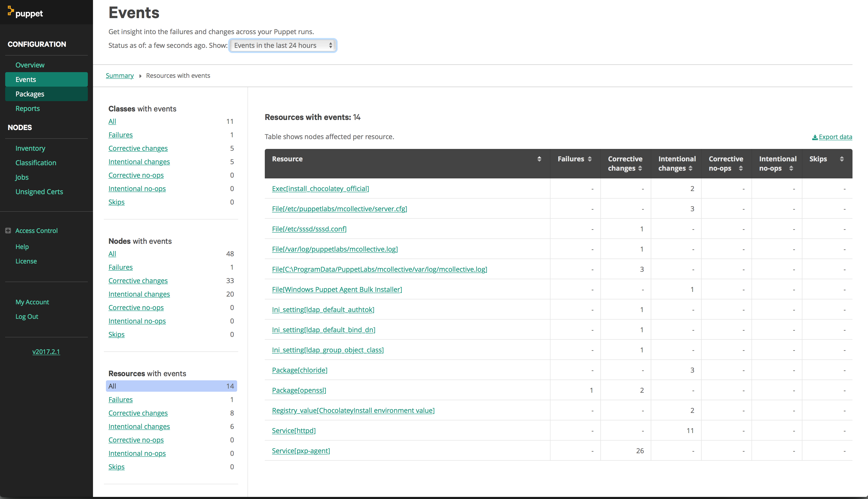Viewport: 868px width, 499px height.
Task: Open Service[pxp-agent] resource link
Action: coord(301,451)
